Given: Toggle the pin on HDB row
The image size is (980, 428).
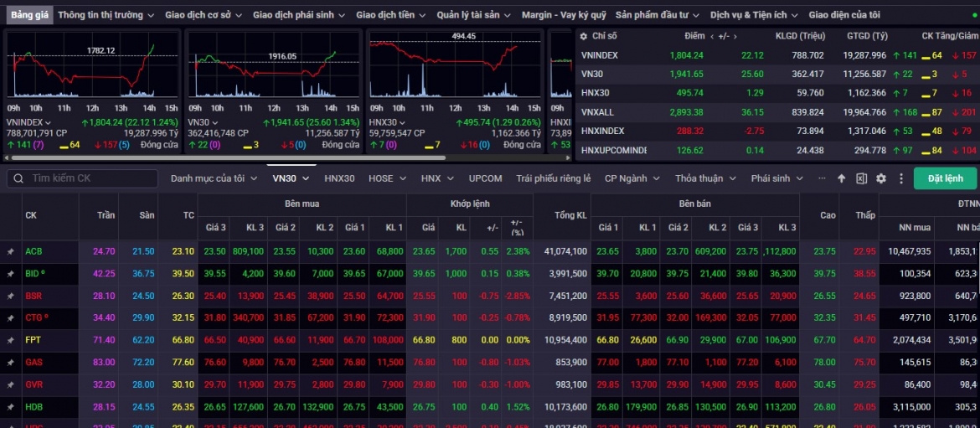Looking at the screenshot, I should 11,407.
